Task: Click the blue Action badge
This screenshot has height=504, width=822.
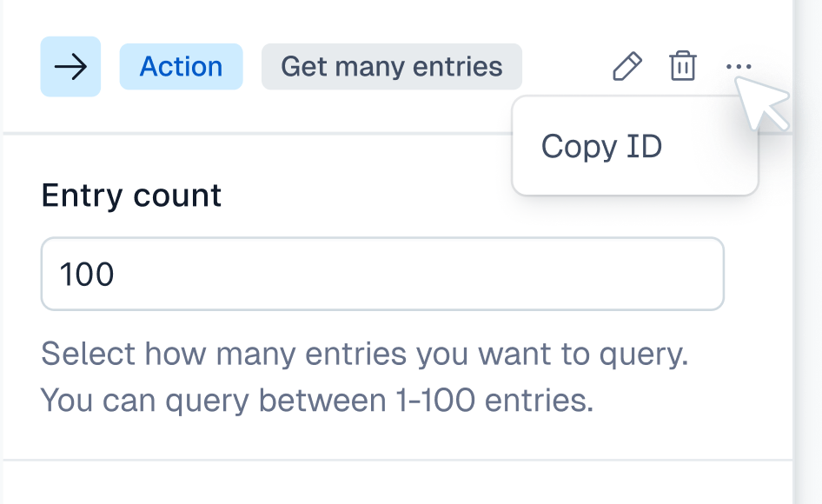Action: point(181,66)
